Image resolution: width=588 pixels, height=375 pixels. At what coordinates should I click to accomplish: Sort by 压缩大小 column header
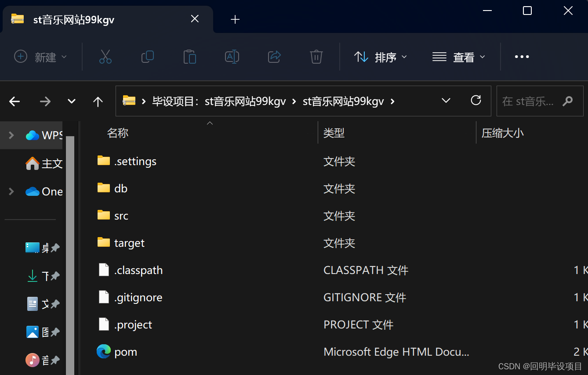(x=502, y=133)
